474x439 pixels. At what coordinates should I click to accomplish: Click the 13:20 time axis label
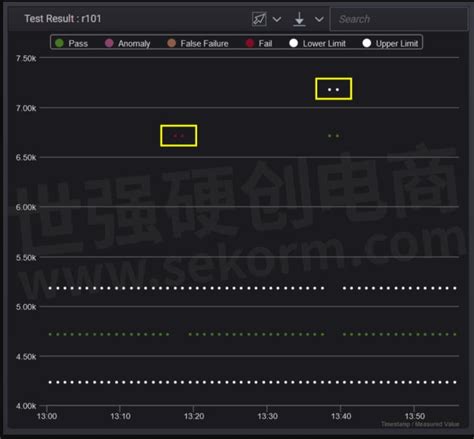tap(194, 416)
